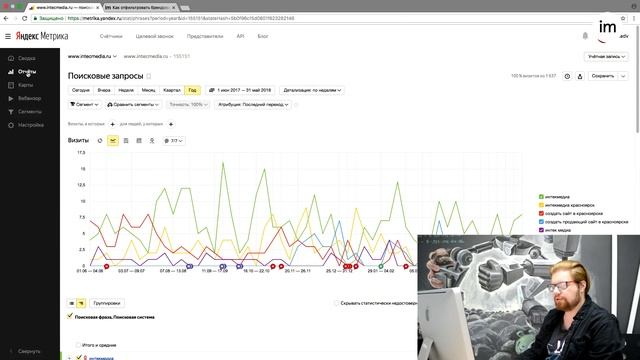Viewport: 640px width, 360px height.
Task: Select the Вчера period tab
Action: [104, 90]
